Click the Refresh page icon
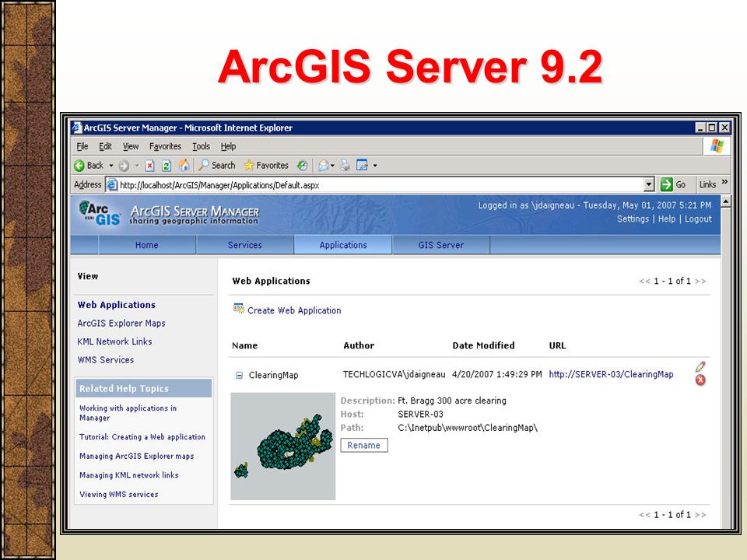The image size is (747, 560). coord(167,166)
